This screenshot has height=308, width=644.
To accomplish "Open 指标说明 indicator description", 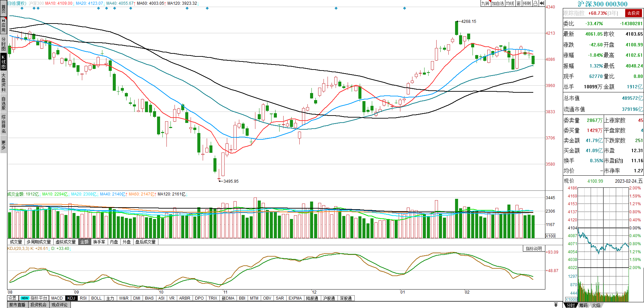I will coord(534,249).
